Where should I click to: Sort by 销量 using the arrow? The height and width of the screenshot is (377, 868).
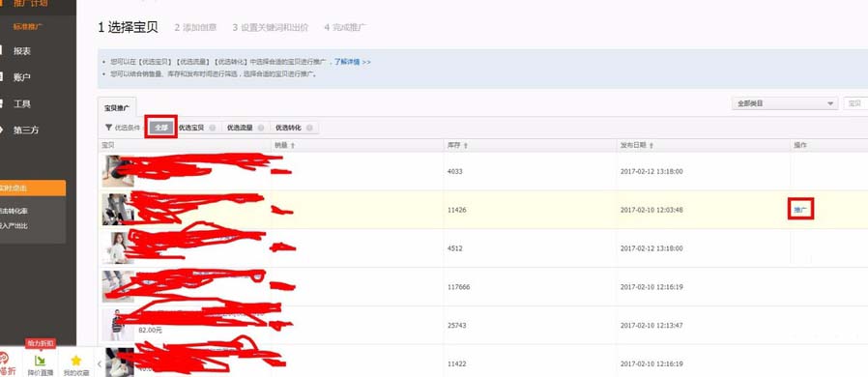(x=292, y=146)
